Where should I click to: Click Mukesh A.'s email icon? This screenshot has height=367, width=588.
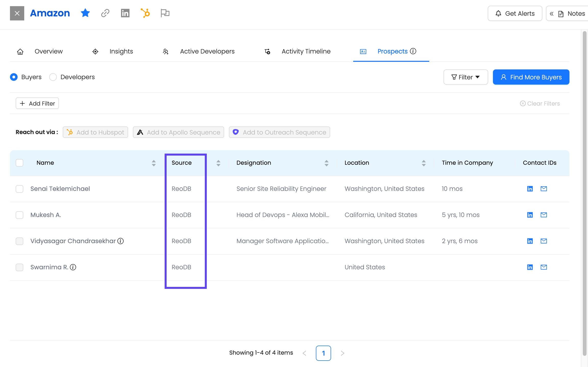[544, 215]
